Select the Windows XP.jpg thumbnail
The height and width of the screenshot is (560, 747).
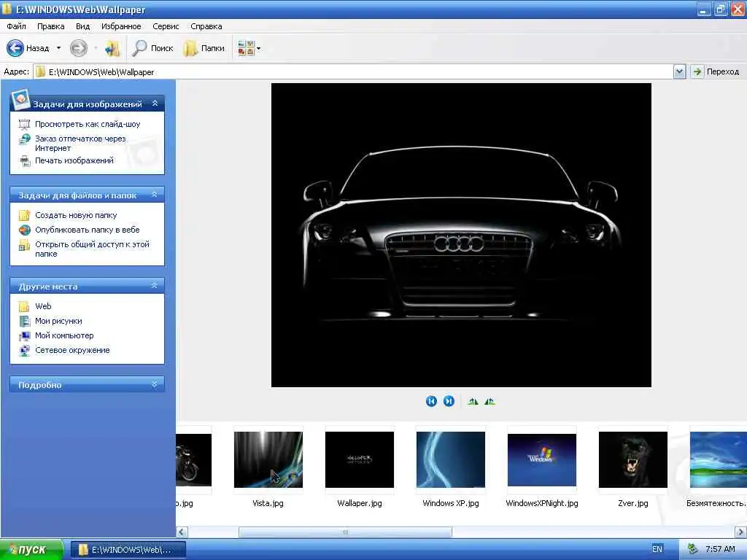click(x=451, y=459)
